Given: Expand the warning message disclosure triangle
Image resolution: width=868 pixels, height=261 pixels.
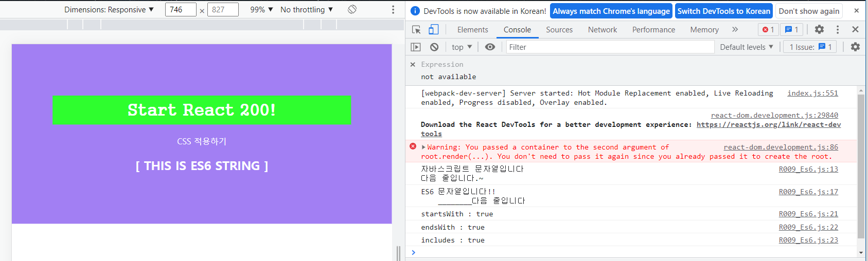Looking at the screenshot, I should point(423,147).
